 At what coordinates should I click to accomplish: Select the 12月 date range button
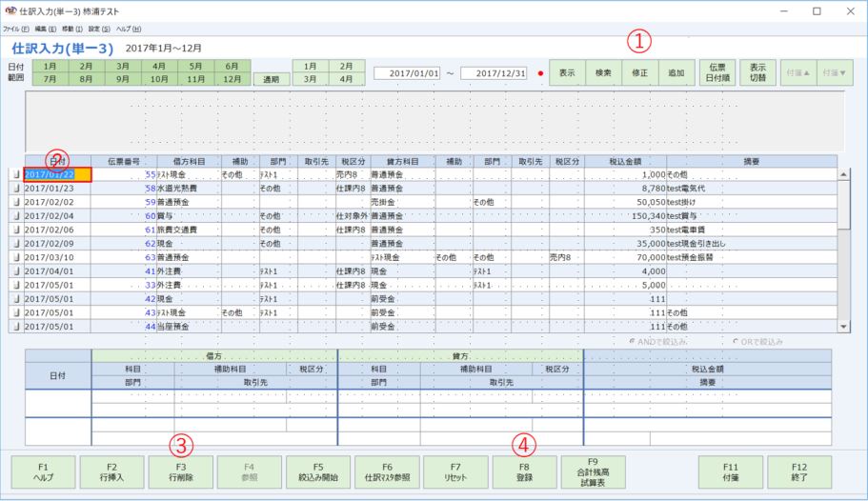click(x=232, y=79)
